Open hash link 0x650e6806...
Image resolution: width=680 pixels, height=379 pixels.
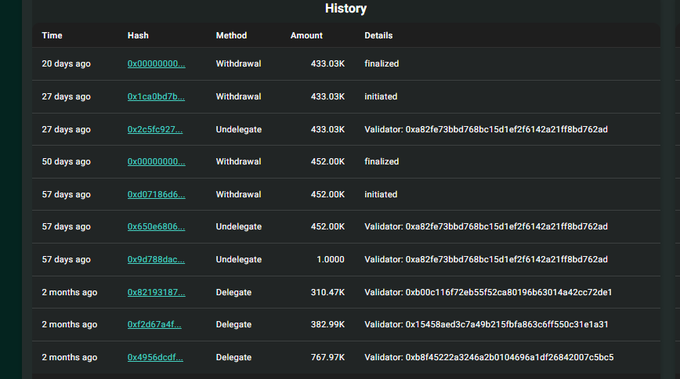(156, 227)
